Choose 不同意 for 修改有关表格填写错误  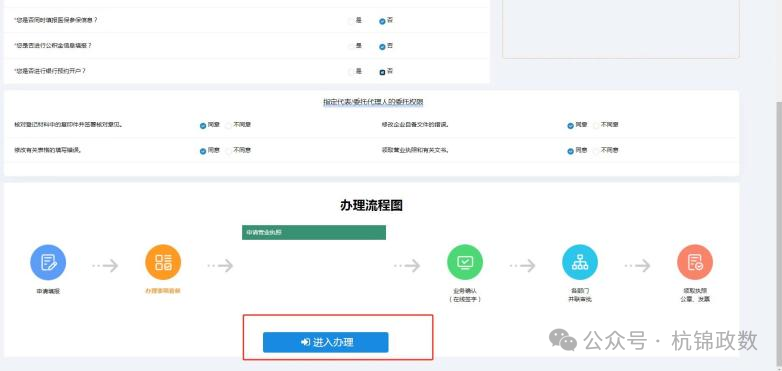(x=228, y=151)
